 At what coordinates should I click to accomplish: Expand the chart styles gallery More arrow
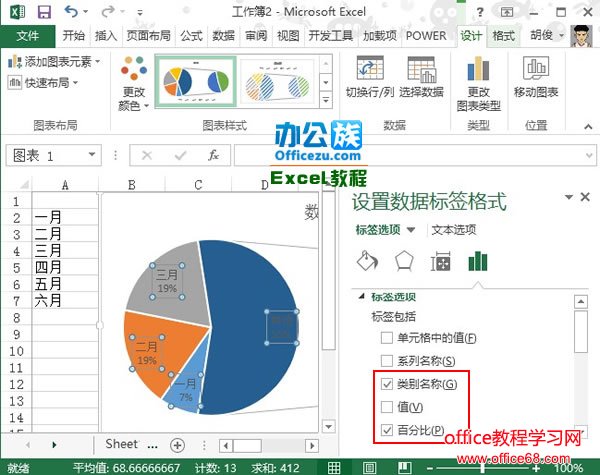click(326, 100)
